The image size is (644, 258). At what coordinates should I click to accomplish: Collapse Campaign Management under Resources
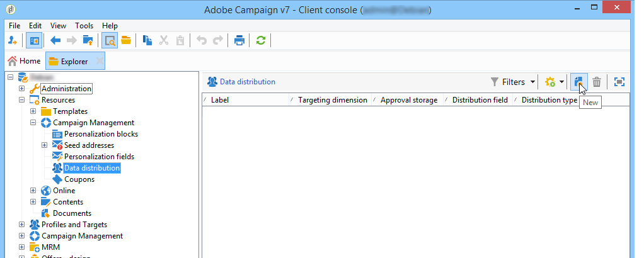[33, 123]
